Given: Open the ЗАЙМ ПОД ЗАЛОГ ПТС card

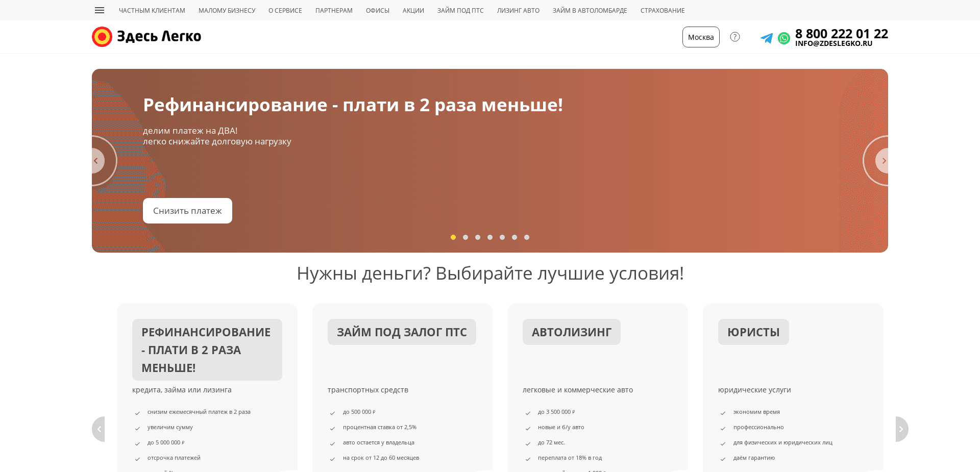Looking at the screenshot, I should click(401, 332).
